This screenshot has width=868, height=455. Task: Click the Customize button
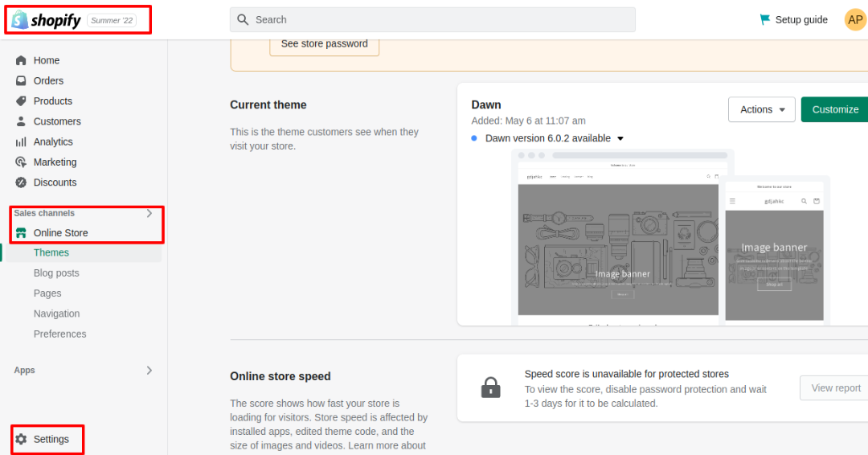835,109
